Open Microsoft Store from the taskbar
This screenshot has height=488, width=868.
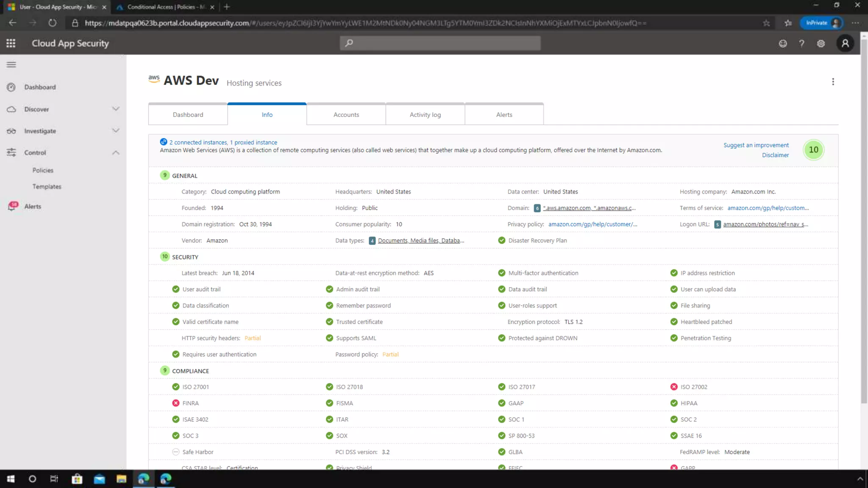pos(77,479)
